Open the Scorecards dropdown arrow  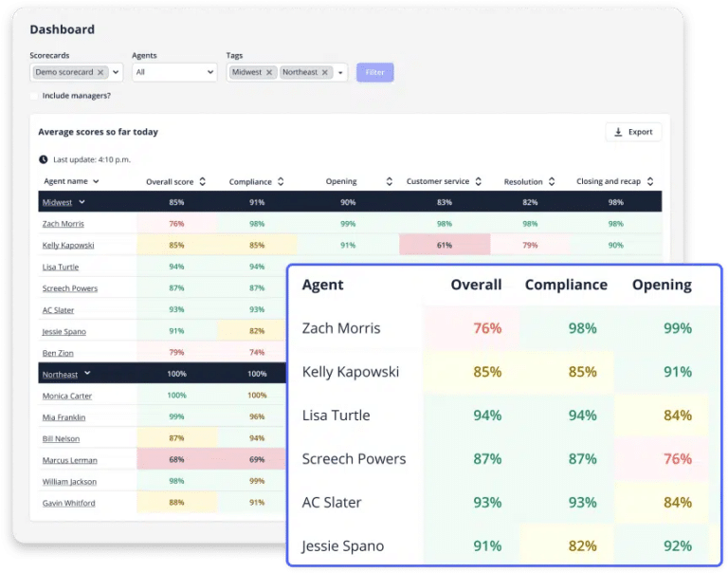116,72
